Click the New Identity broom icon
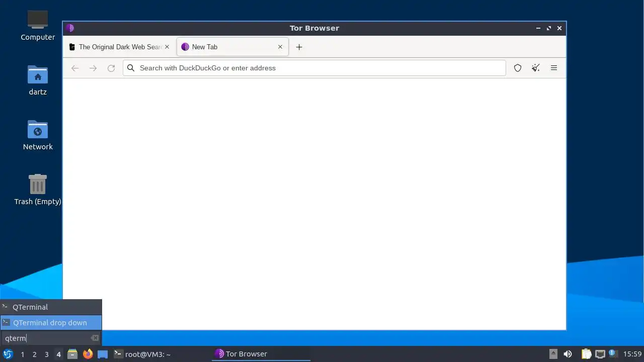The image size is (644, 362). [x=536, y=68]
